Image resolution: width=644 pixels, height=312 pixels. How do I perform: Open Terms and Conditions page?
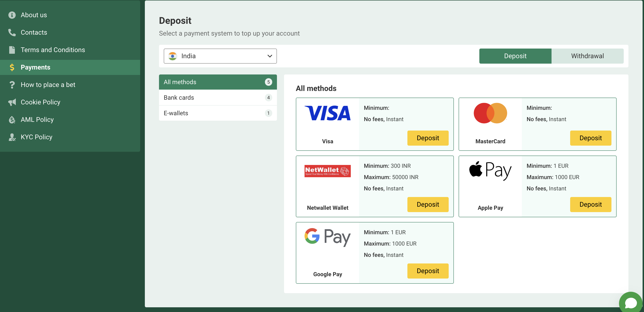click(70, 50)
